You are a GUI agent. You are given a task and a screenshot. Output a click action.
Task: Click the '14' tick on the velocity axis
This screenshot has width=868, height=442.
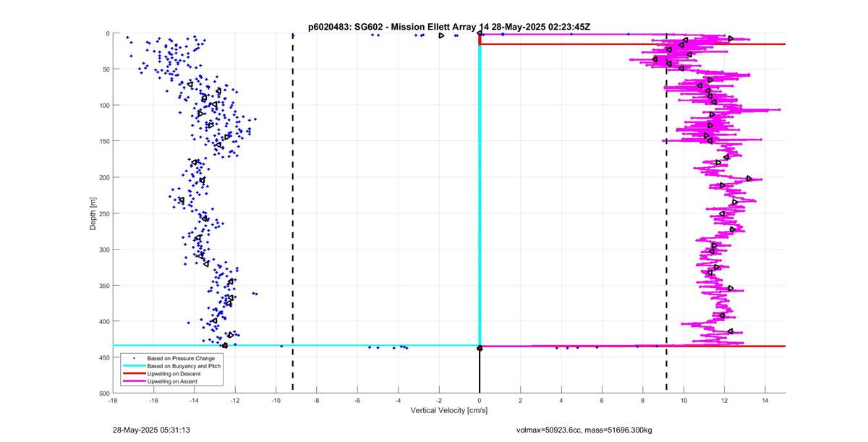click(765, 399)
